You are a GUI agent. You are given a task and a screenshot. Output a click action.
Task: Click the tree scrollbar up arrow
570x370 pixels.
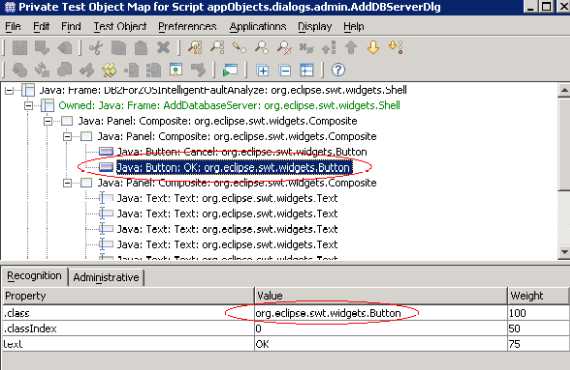564,90
